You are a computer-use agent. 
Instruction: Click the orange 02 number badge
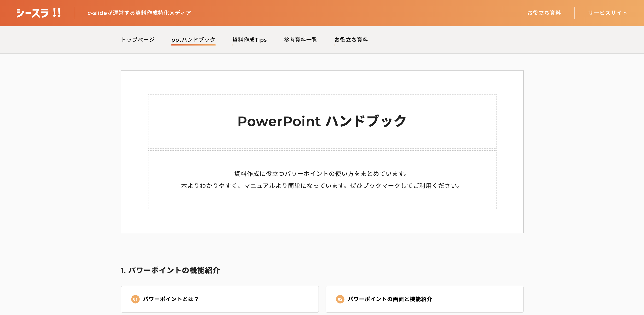tap(340, 299)
